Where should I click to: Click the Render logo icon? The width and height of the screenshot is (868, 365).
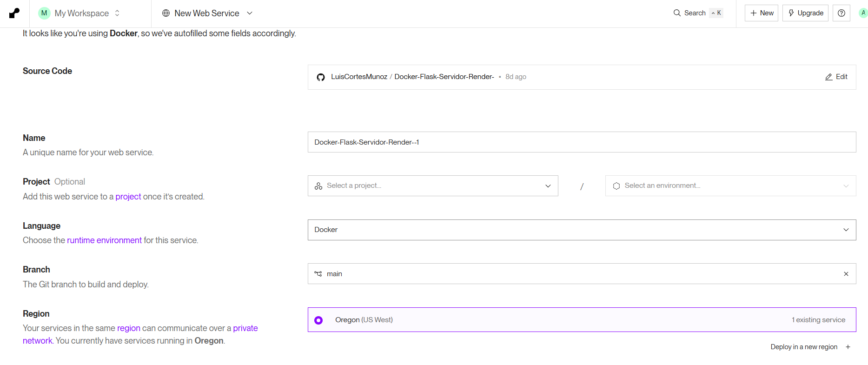[x=14, y=13]
